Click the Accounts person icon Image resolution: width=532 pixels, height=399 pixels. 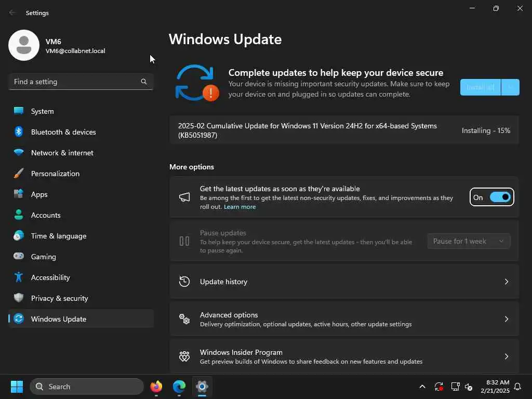pyautogui.click(x=19, y=215)
